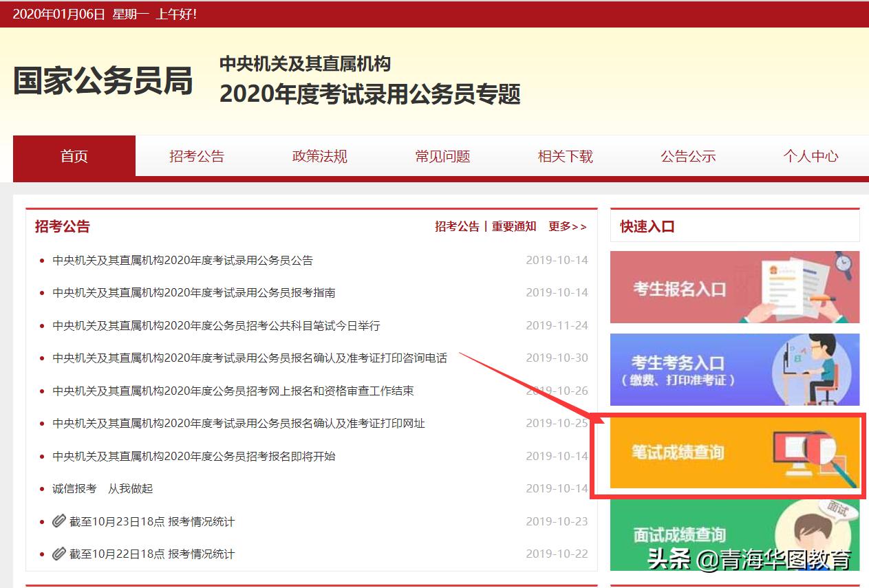
Task: Click the 更多>> link for more announcements
Action: pos(568,226)
